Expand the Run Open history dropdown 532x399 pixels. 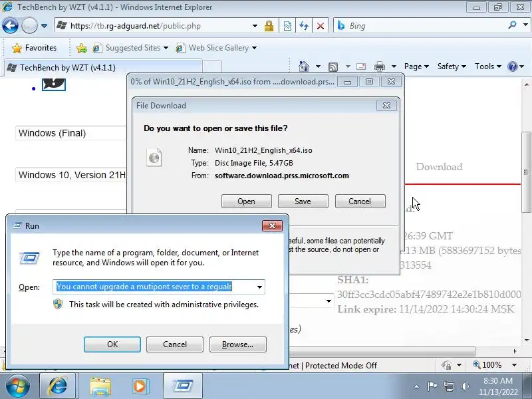(x=259, y=287)
